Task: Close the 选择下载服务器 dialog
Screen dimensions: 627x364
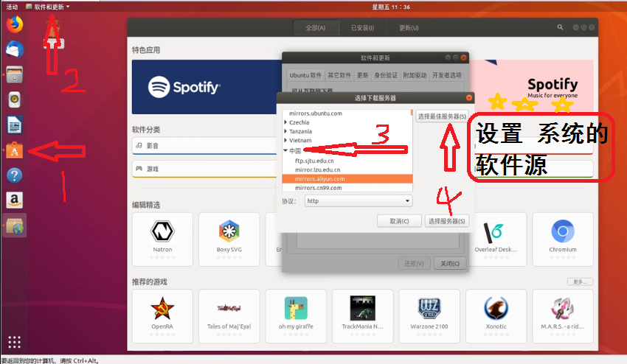Action: point(469,97)
